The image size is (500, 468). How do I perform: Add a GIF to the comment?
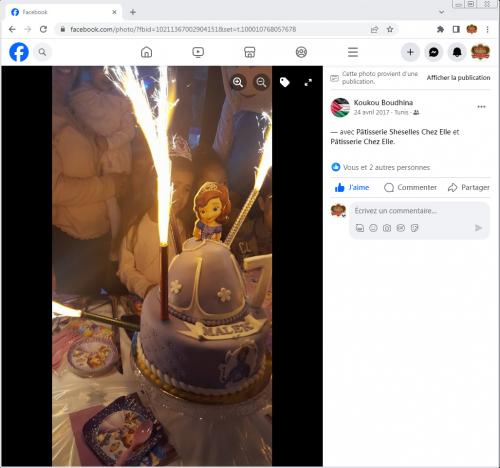(x=401, y=228)
